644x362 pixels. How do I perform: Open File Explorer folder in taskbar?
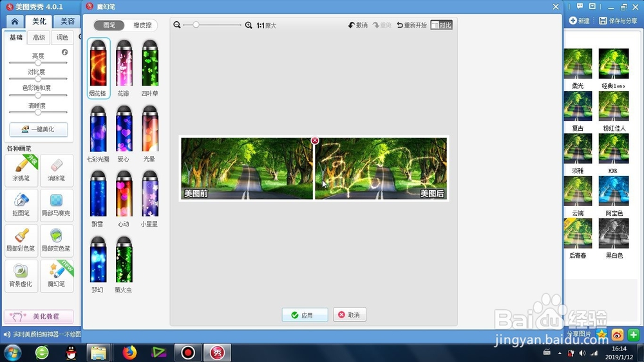click(x=99, y=352)
